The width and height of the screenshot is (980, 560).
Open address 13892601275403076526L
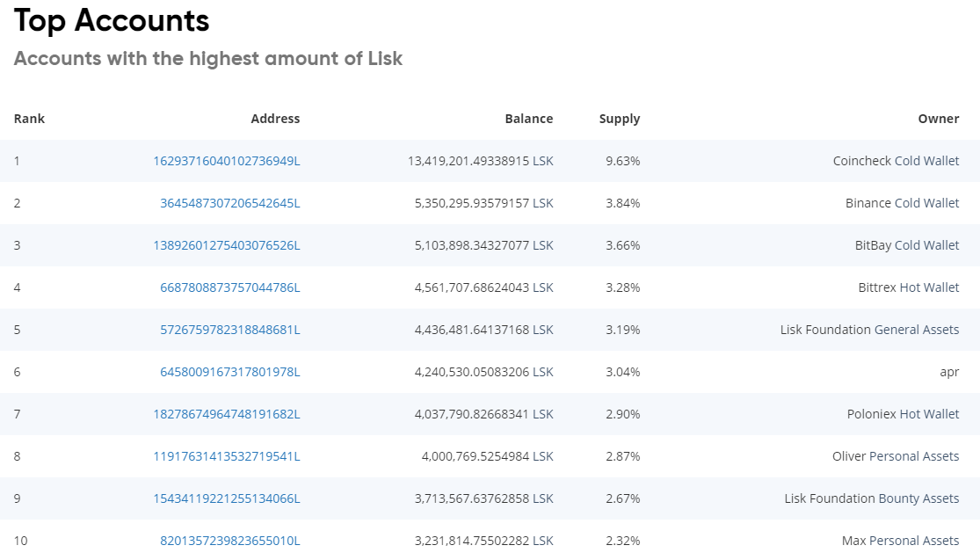tap(226, 245)
